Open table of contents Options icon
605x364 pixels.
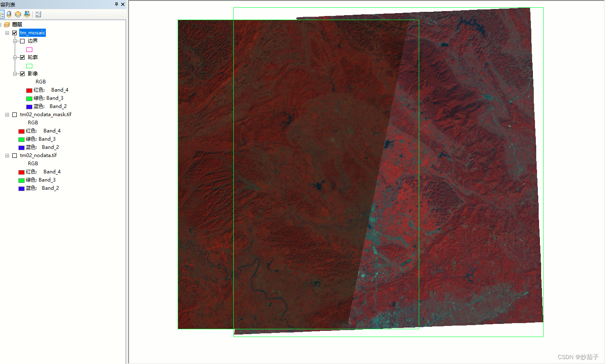pos(38,14)
